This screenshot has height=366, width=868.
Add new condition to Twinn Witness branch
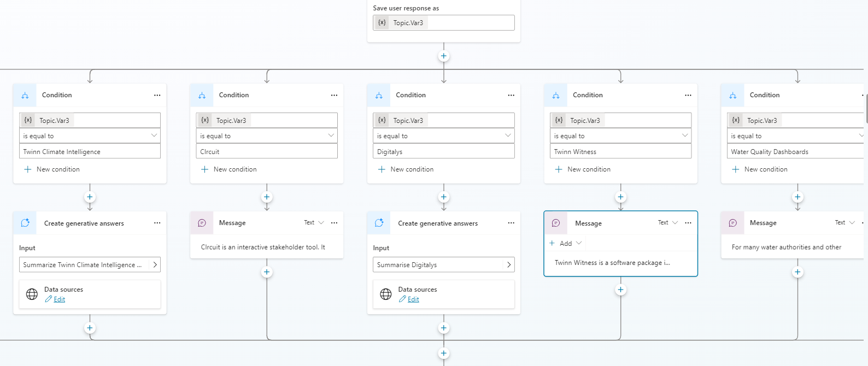[583, 169]
